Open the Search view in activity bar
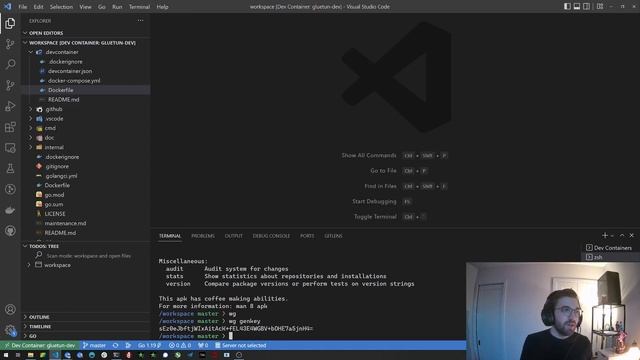The image size is (640, 360). tap(10, 64)
